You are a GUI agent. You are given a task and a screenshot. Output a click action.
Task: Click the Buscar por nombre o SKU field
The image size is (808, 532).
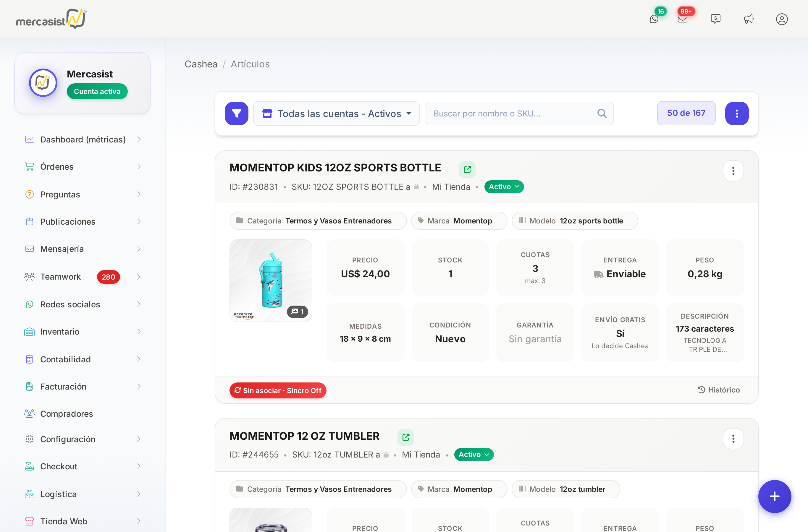(x=519, y=113)
